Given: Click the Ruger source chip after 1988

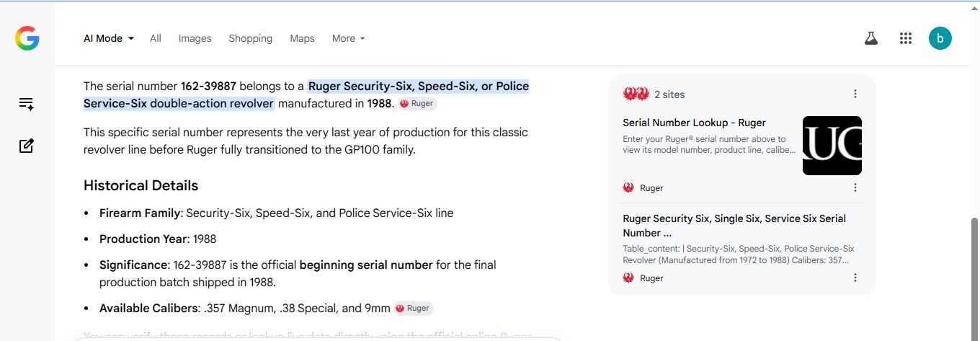Looking at the screenshot, I should click(x=417, y=103).
